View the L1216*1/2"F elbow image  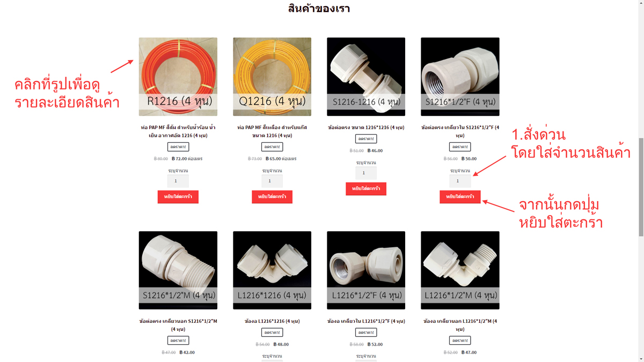pyautogui.click(x=366, y=270)
